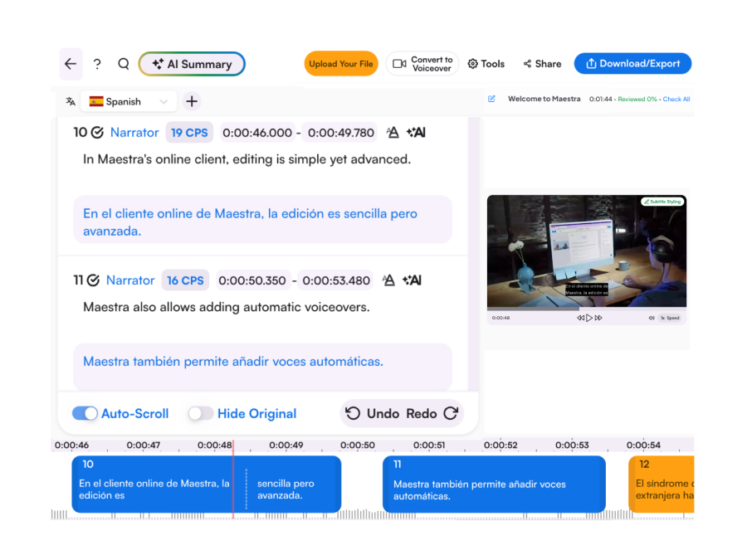Click text formatting icon for subtitle 10
The image size is (747, 560).
[x=392, y=133]
